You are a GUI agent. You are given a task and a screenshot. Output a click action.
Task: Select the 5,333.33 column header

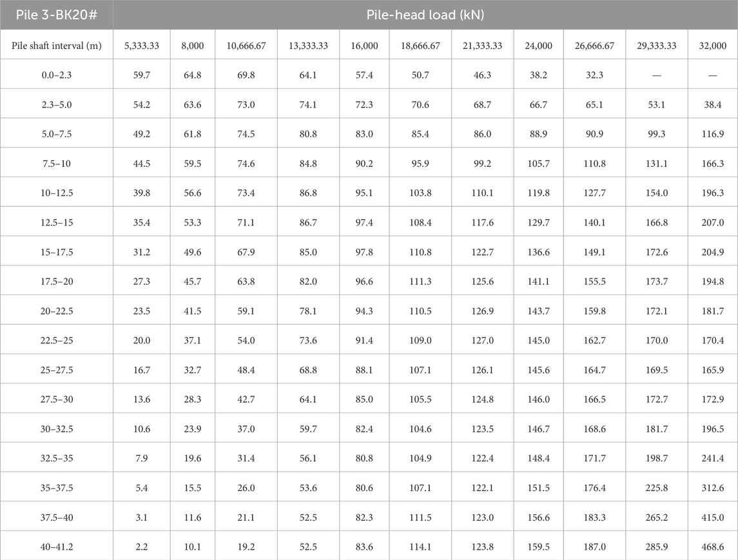pos(142,46)
